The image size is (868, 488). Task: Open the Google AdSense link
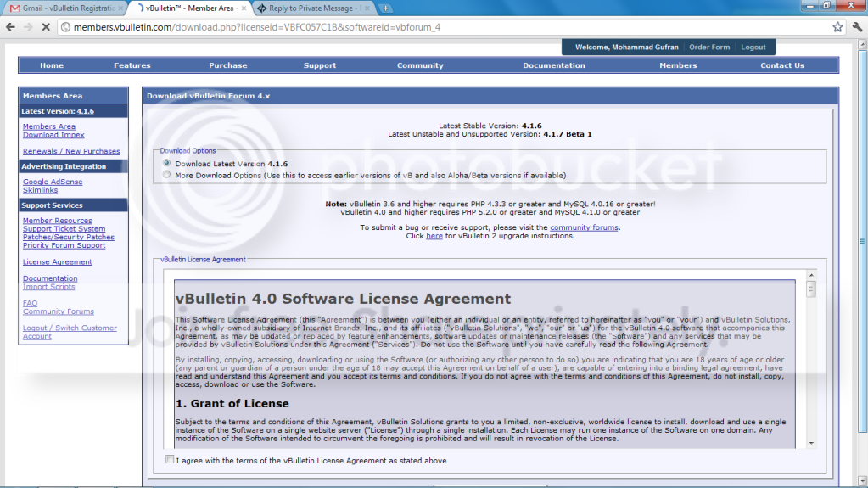[x=53, y=182]
